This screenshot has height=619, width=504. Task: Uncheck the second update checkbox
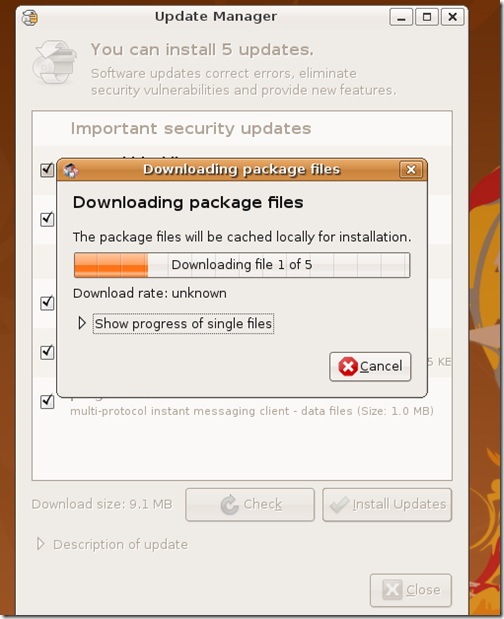click(47, 219)
